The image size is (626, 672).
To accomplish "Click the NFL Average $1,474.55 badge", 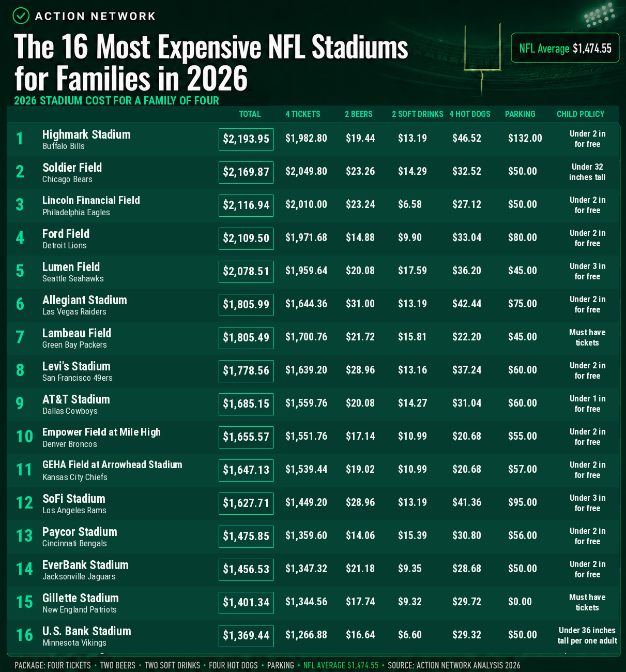I will pos(565,48).
